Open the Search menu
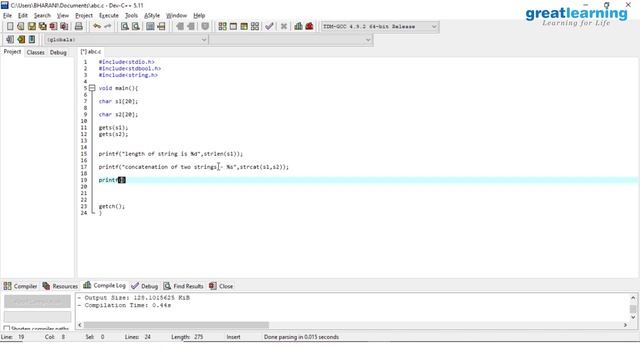 point(42,16)
